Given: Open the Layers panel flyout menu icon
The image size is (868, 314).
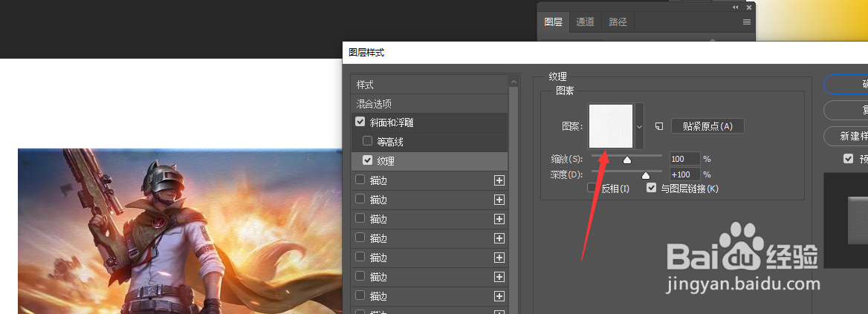Looking at the screenshot, I should [747, 22].
